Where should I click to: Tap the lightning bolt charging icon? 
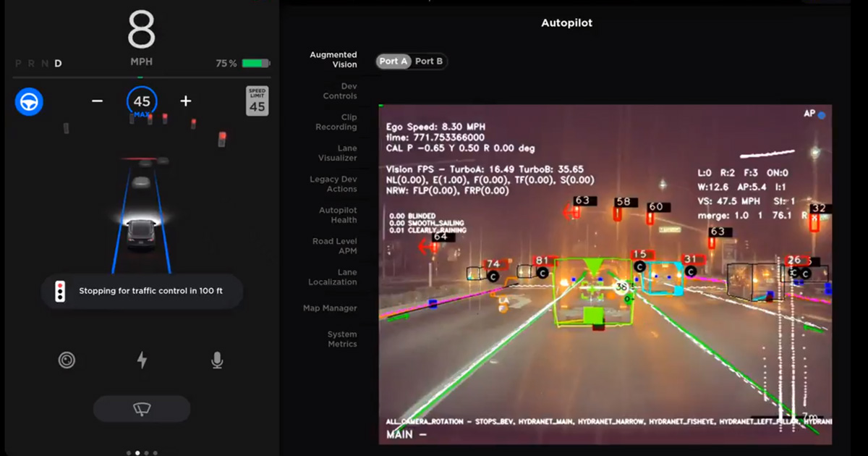(x=142, y=360)
